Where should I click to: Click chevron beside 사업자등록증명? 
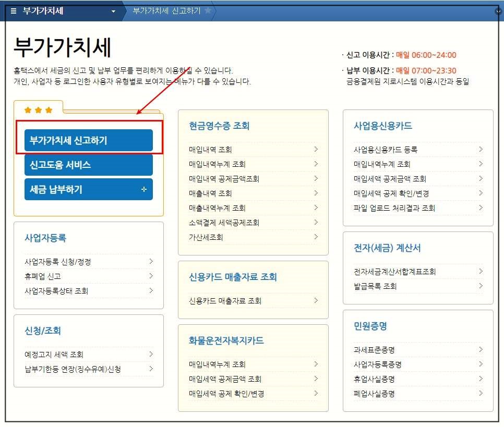481,364
